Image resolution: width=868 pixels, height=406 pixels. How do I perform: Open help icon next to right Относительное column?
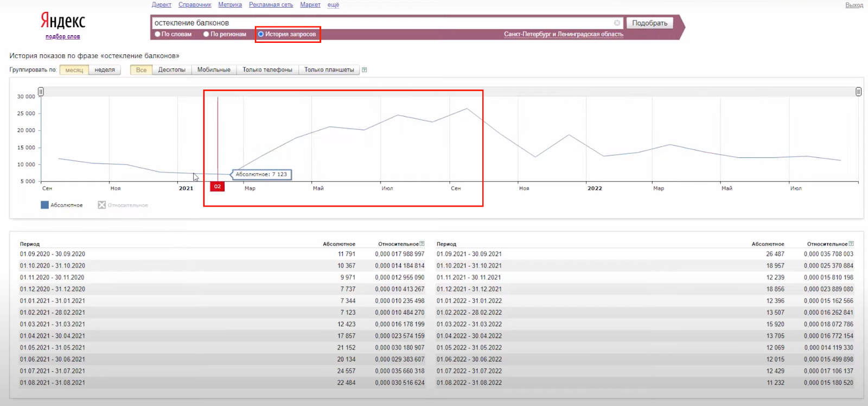click(x=851, y=244)
